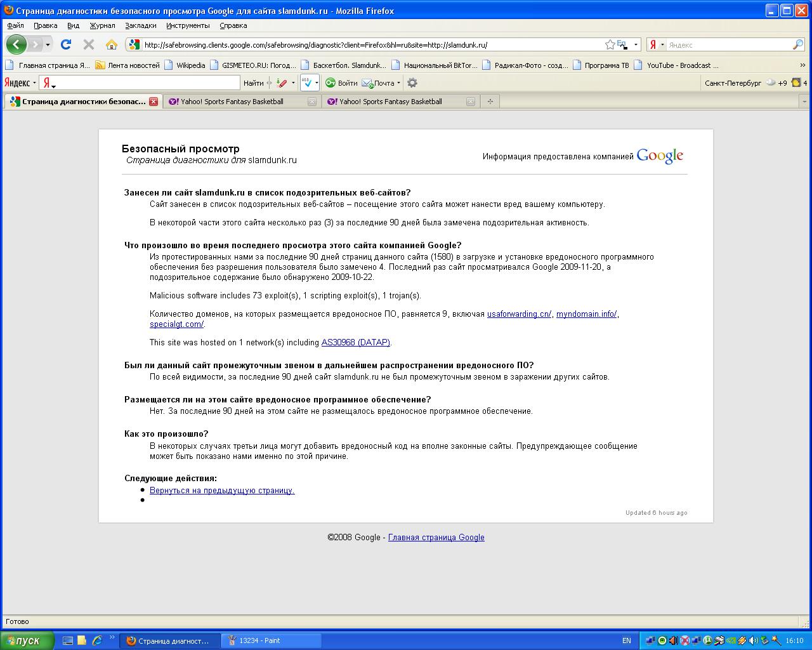Close the second Yahoo! Sports Fantasy Basketball tab

[x=471, y=102]
